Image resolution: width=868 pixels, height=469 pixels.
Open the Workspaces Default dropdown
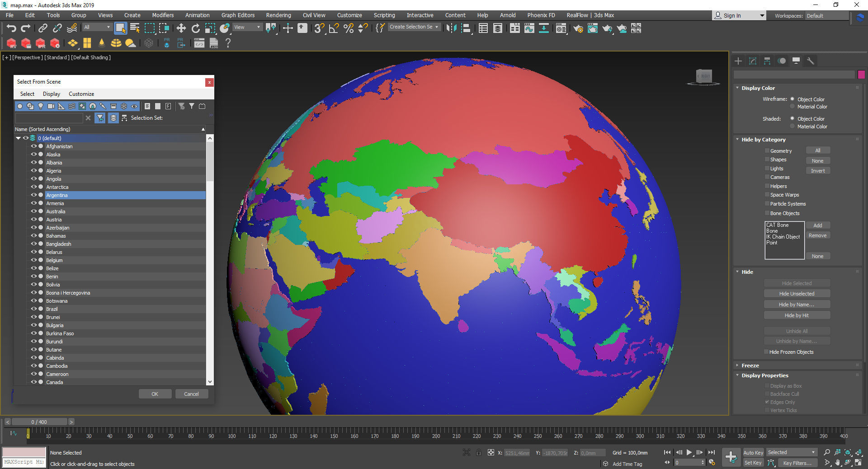tap(827, 15)
